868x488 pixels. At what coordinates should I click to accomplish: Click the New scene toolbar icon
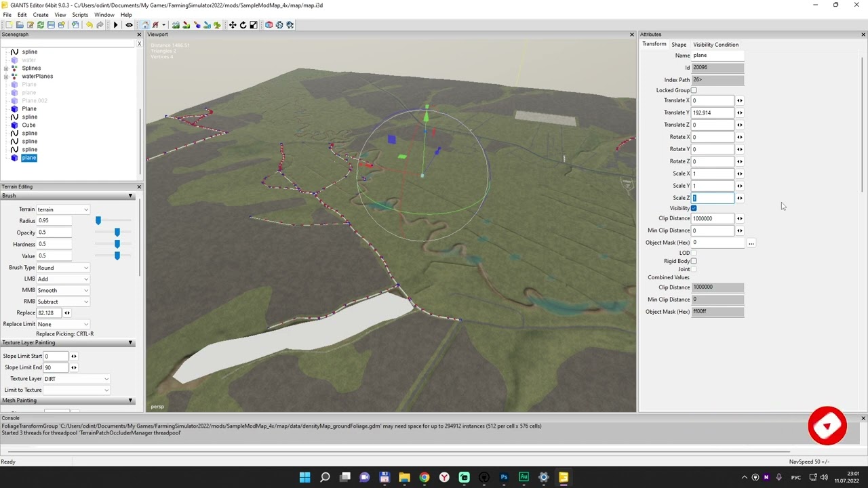(9, 25)
